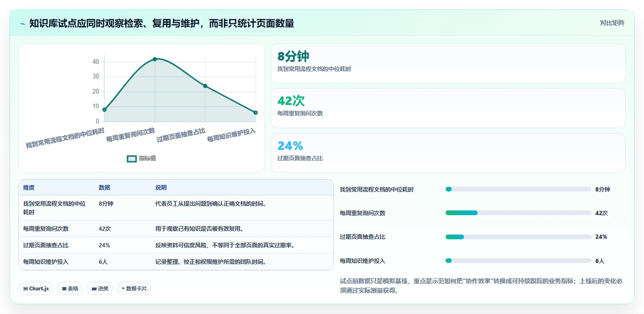Click the 数据 column header
Image resolution: width=644 pixels, height=314 pixels.
click(x=104, y=188)
